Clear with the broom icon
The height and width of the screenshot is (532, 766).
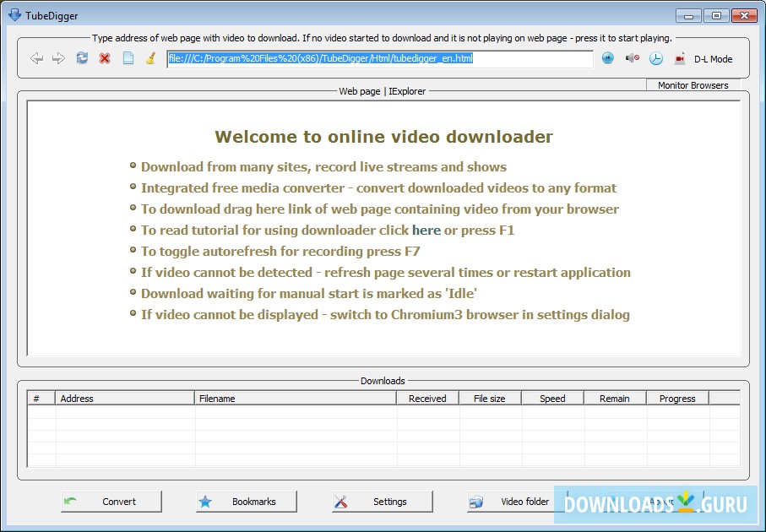pyautogui.click(x=150, y=58)
